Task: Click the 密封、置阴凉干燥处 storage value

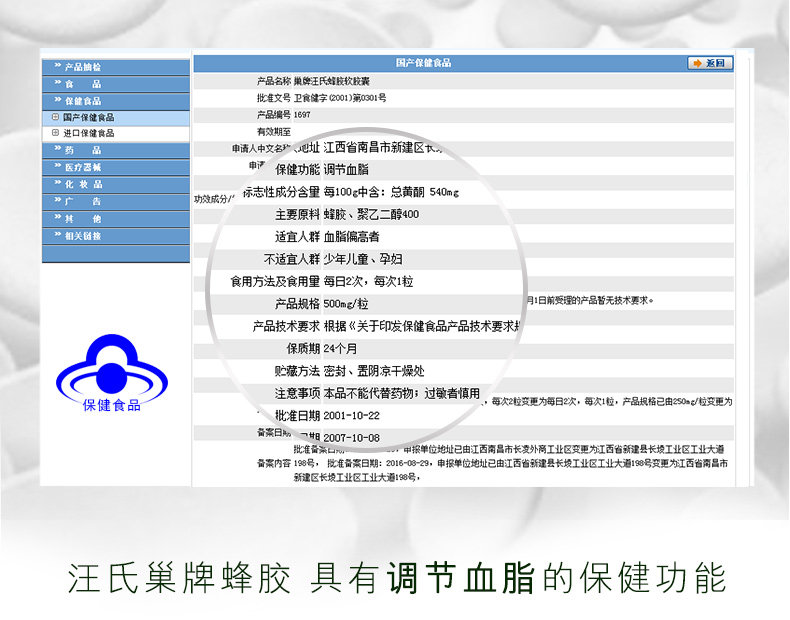Action: pyautogui.click(x=374, y=371)
